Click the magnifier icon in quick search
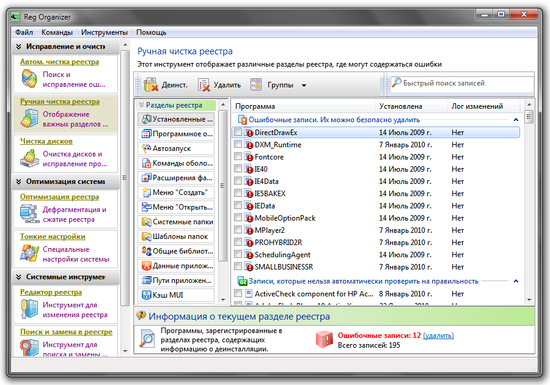 (396, 83)
